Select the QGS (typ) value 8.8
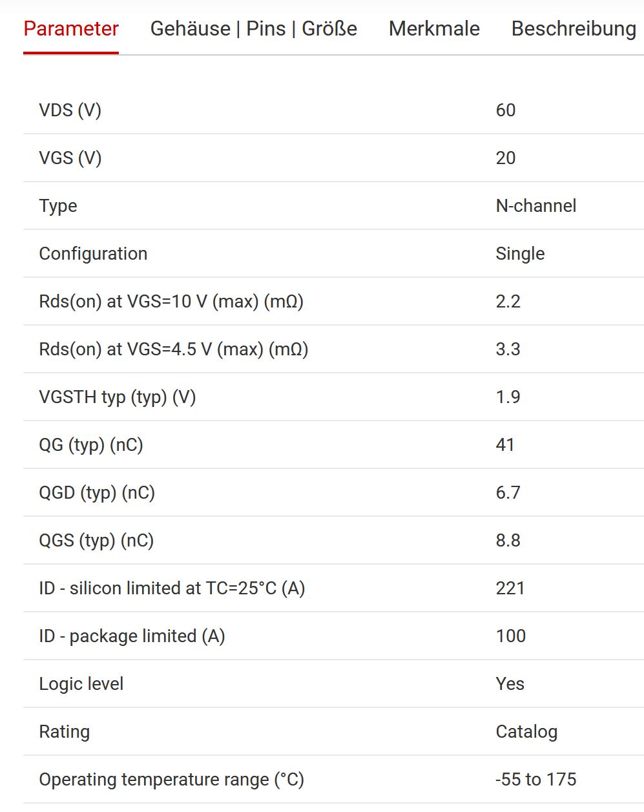 (x=508, y=540)
